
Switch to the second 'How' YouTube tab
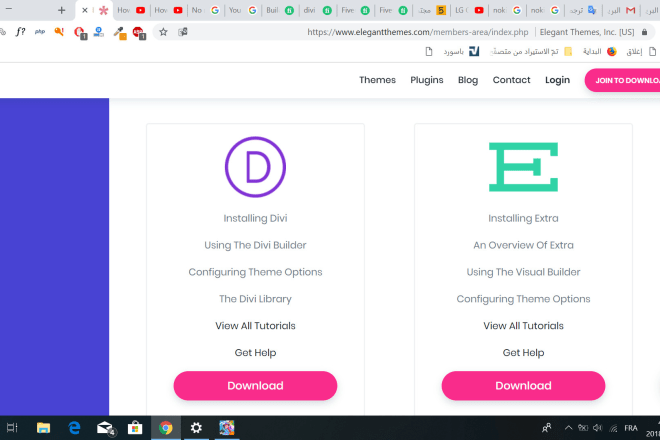coord(169,10)
